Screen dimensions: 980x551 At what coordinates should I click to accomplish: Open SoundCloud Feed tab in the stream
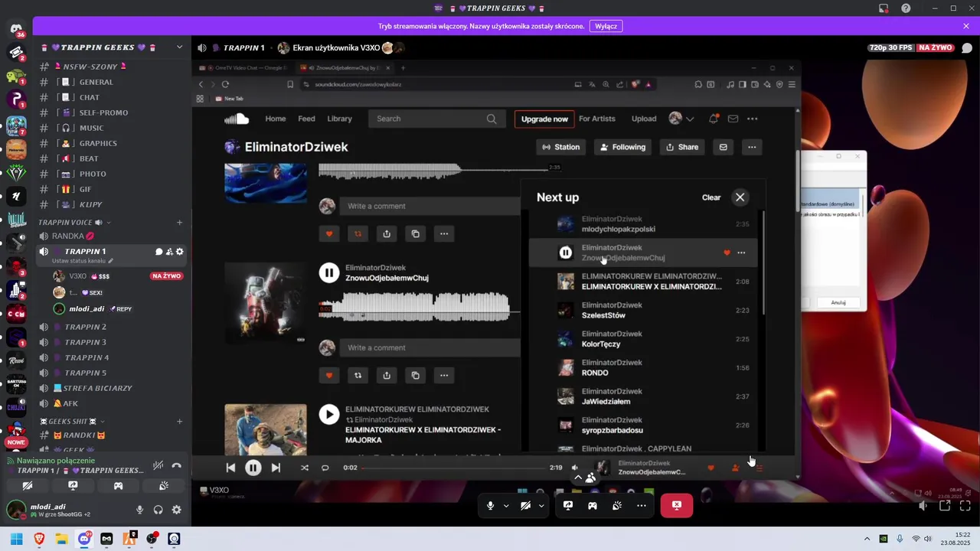pyautogui.click(x=306, y=119)
